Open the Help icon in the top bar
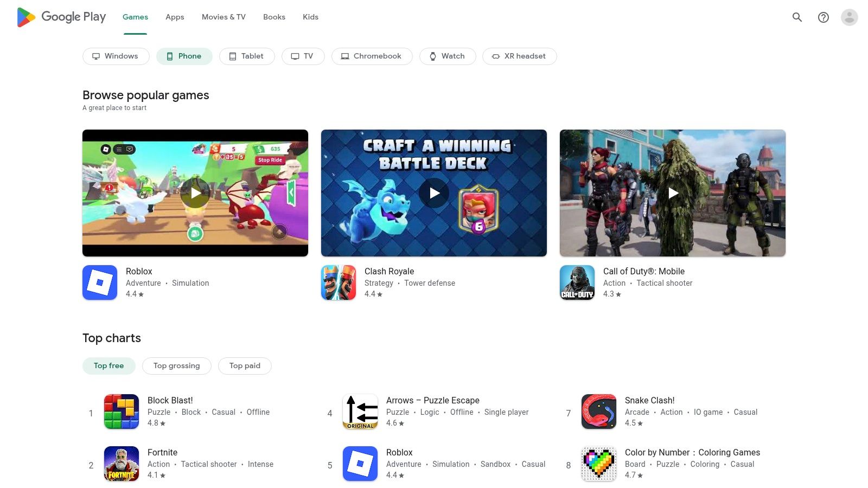This screenshot has height=488, width=868. click(823, 17)
